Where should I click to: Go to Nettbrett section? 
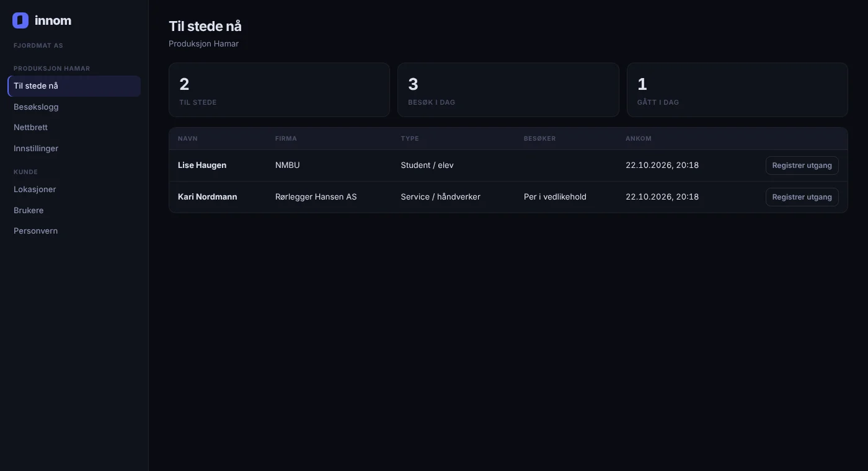click(x=74, y=127)
